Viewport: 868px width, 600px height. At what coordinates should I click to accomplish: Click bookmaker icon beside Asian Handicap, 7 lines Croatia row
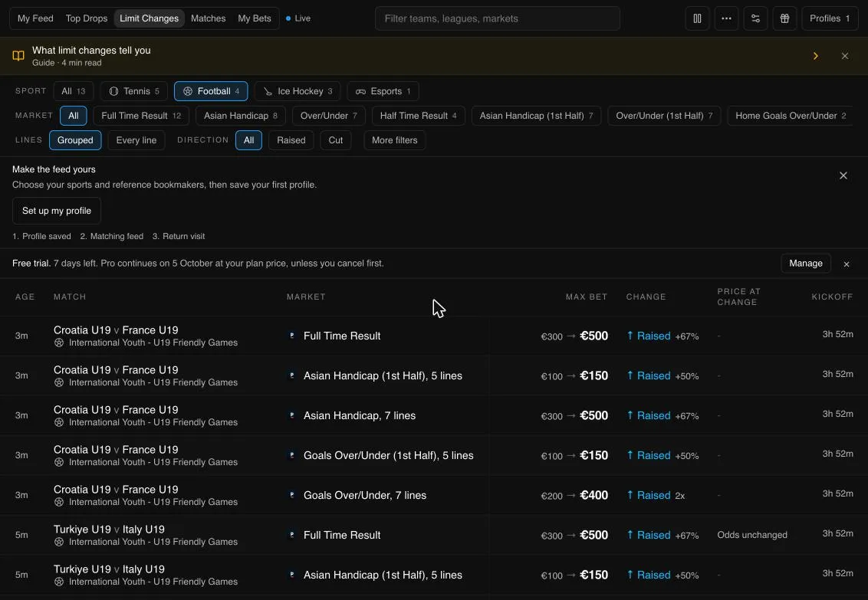291,415
